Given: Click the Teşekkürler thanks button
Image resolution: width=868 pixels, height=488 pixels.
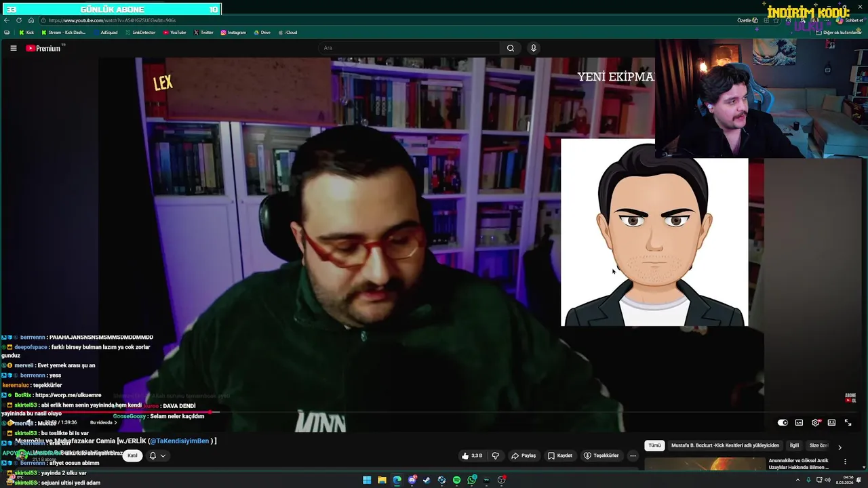Looking at the screenshot, I should (x=601, y=455).
